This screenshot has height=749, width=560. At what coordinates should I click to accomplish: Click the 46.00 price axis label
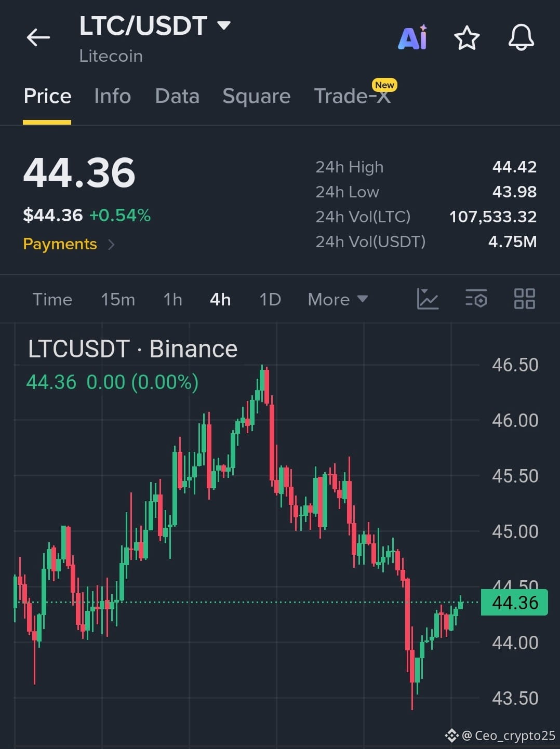click(515, 420)
